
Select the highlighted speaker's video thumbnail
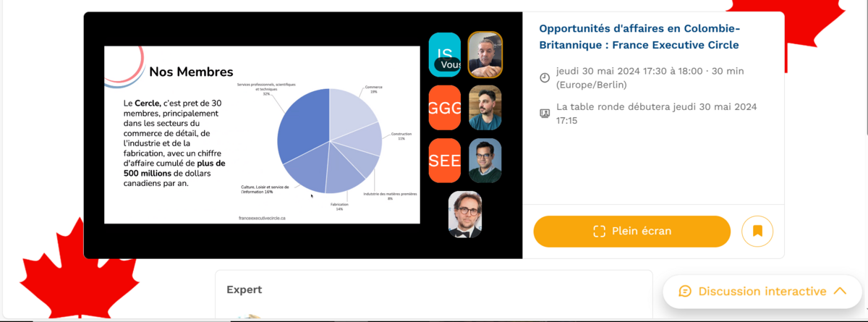[485, 54]
